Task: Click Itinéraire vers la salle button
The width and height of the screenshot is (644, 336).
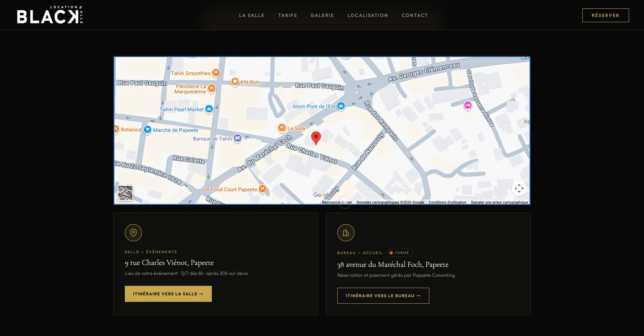Action: point(168,294)
